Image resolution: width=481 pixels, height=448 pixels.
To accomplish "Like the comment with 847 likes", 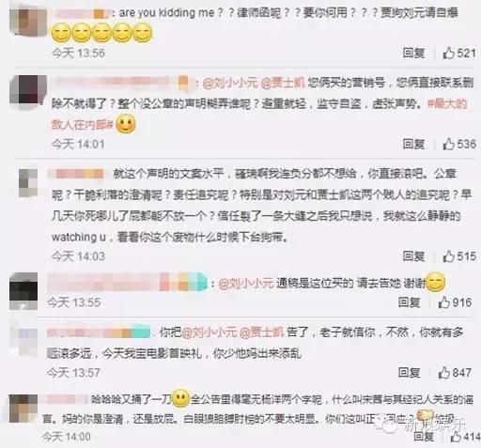I will point(444,373).
